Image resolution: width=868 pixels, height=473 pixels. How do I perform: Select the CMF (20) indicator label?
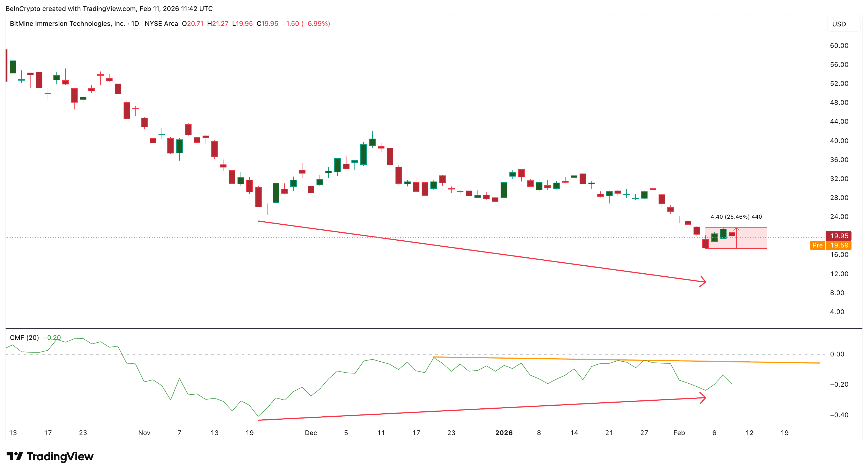pos(24,337)
